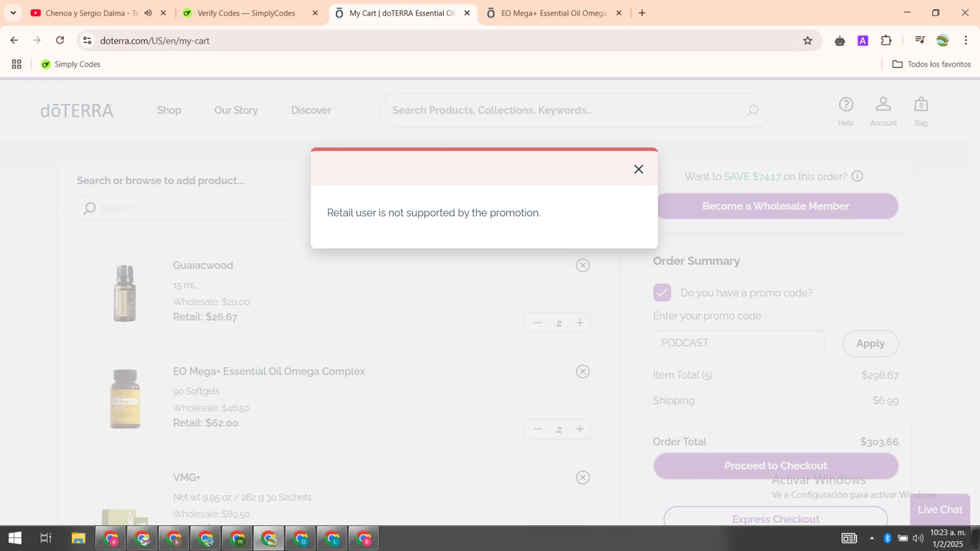Show hidden system tray icons

click(872, 539)
